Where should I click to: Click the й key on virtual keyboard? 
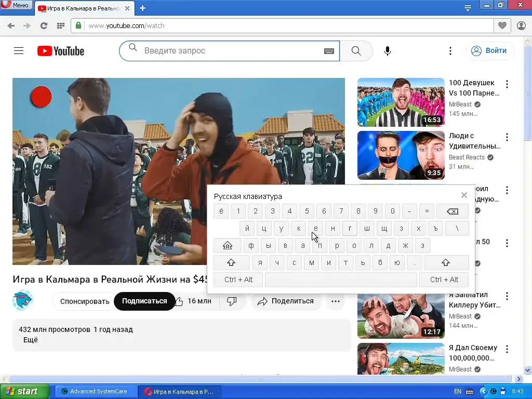click(x=247, y=229)
